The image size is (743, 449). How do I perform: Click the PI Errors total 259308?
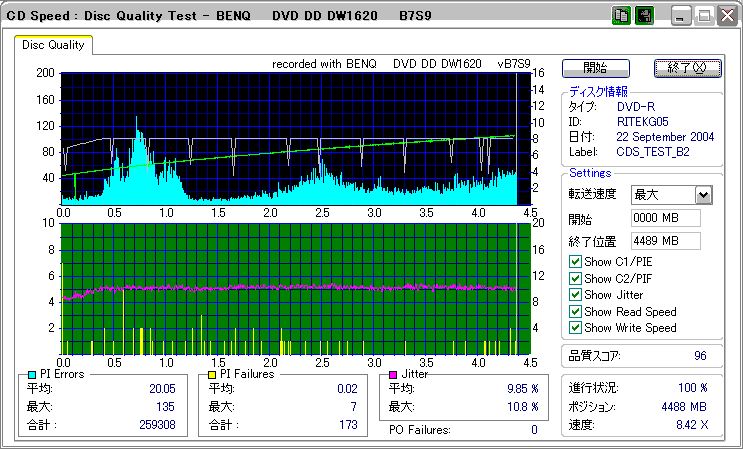[157, 425]
